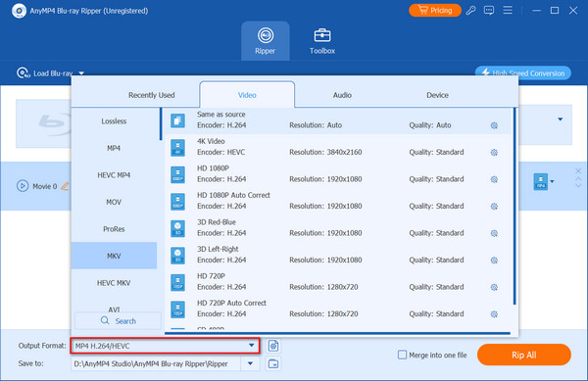This screenshot has height=381, width=588.
Task: Select ProRes format category
Action: click(x=114, y=229)
